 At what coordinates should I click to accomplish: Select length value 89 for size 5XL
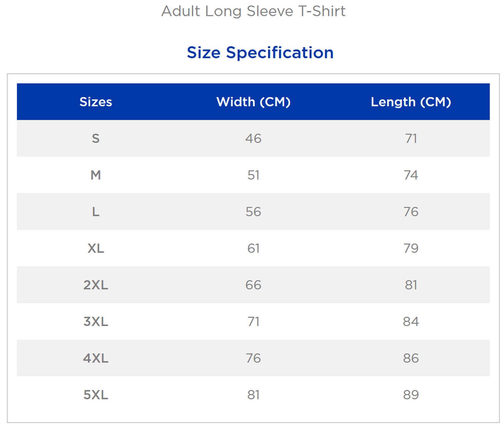[411, 395]
